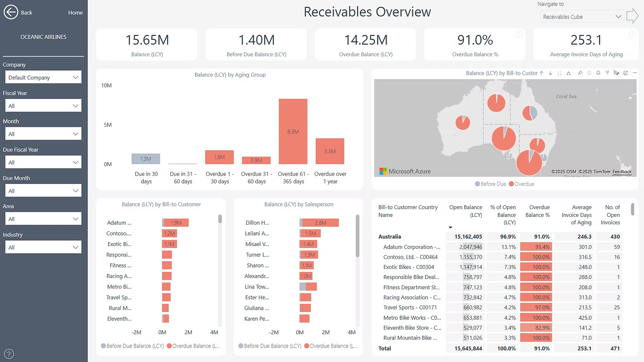
Task: Open the Navigate to Receivables Cube dropdown
Action: pos(582,16)
